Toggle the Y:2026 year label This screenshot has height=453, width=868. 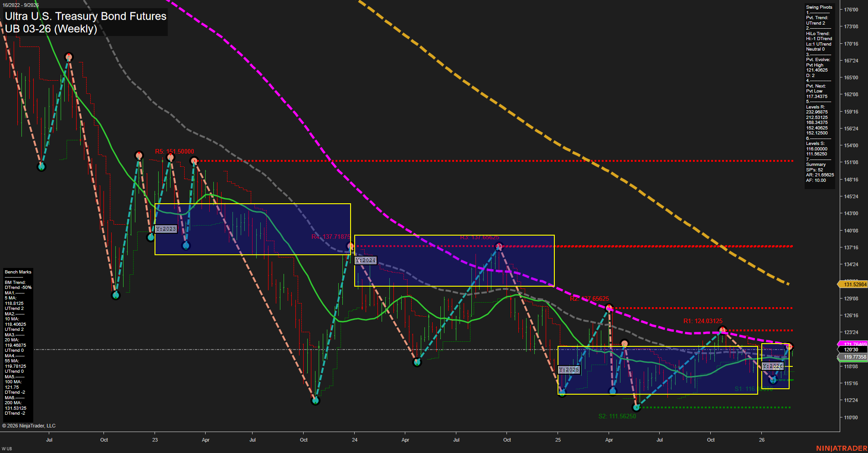coord(772,365)
